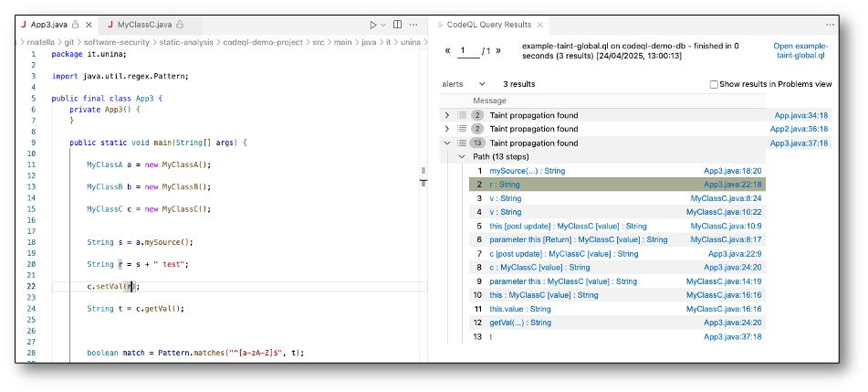Go to next results page arrow
The image size is (868, 392).
(x=498, y=50)
